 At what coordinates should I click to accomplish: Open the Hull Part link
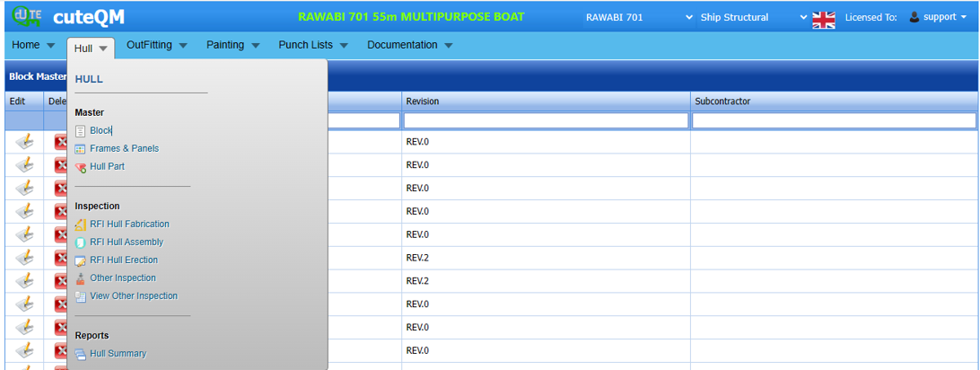tap(107, 167)
